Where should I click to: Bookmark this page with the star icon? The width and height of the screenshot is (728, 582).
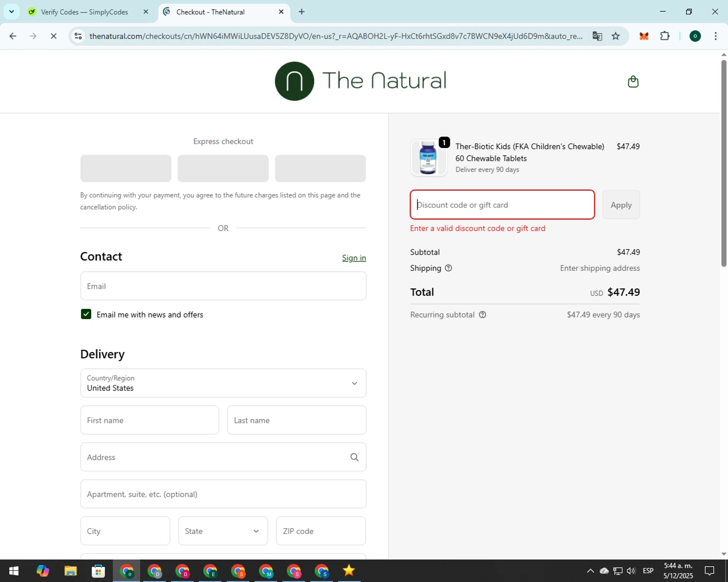point(615,36)
